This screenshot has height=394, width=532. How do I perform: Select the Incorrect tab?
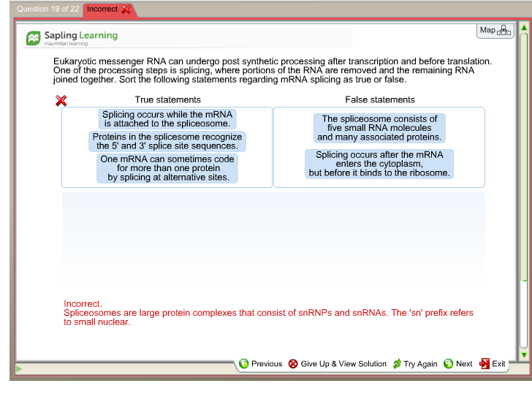(109, 10)
